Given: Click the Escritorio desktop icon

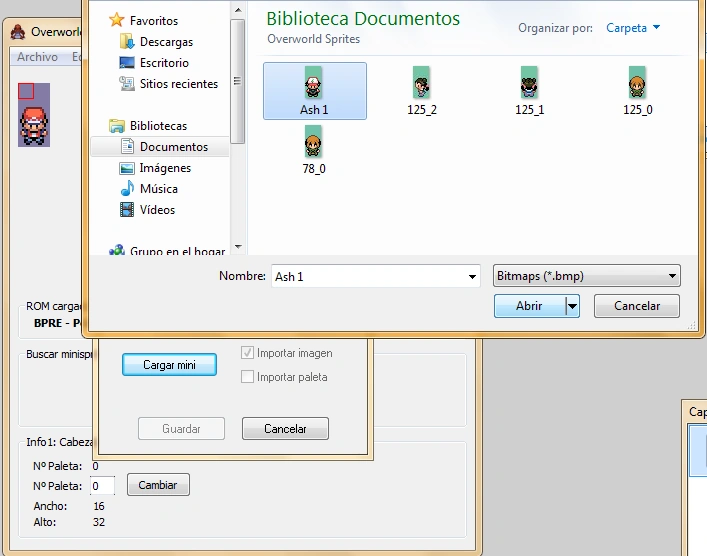Looking at the screenshot, I should 127,62.
